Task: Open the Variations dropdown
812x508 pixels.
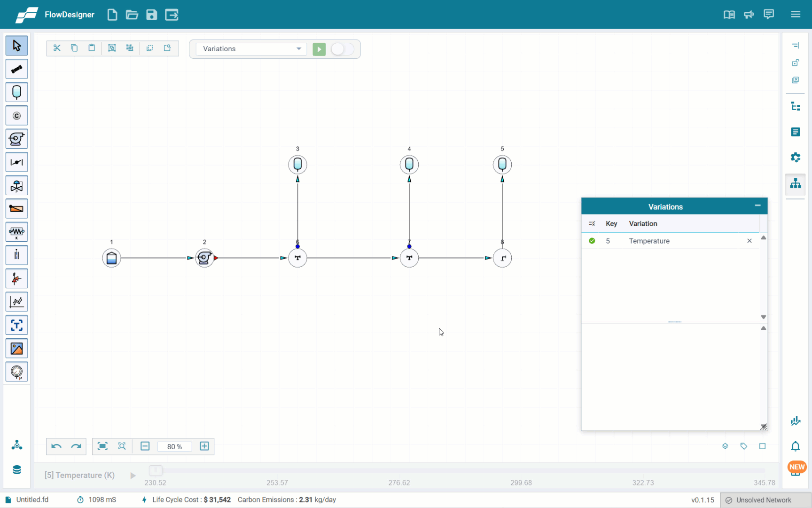Action: tap(251, 49)
